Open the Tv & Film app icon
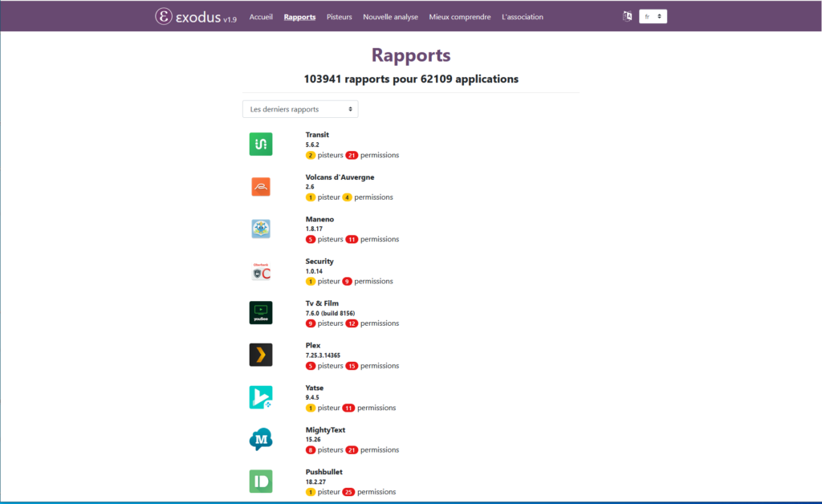Viewport: 822px width, 504px height. coord(261,313)
